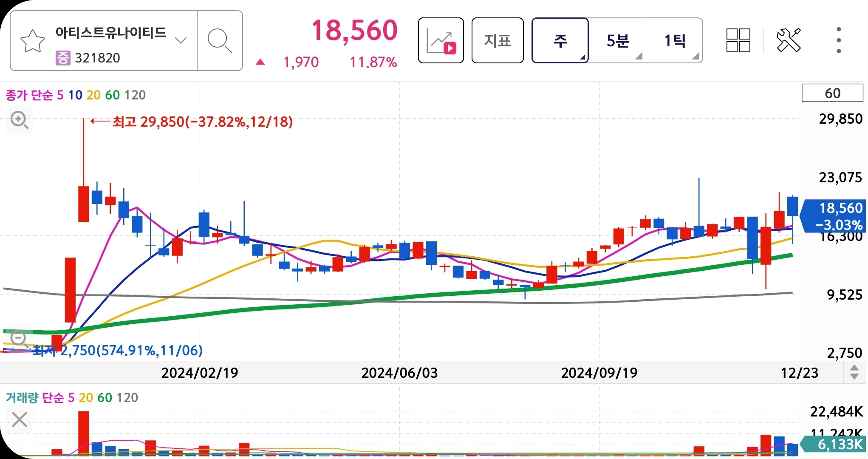
Task: Click date label 12/23
Action: pos(799,373)
